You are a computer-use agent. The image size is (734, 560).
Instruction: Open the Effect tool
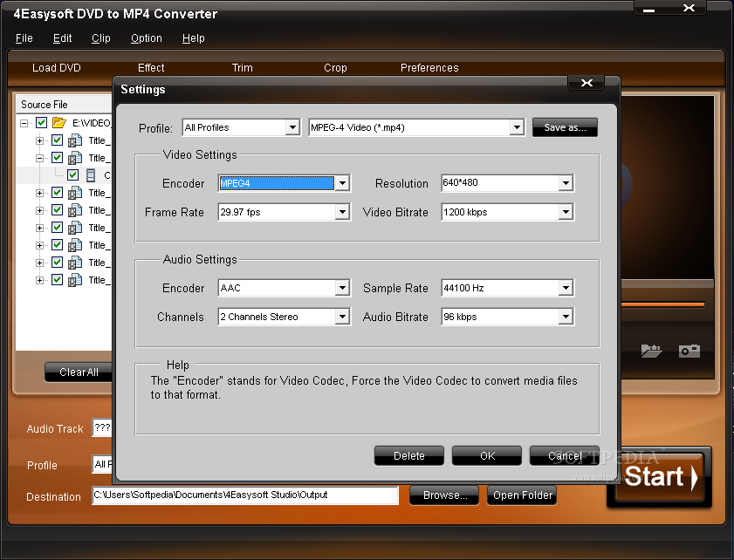pos(151,68)
